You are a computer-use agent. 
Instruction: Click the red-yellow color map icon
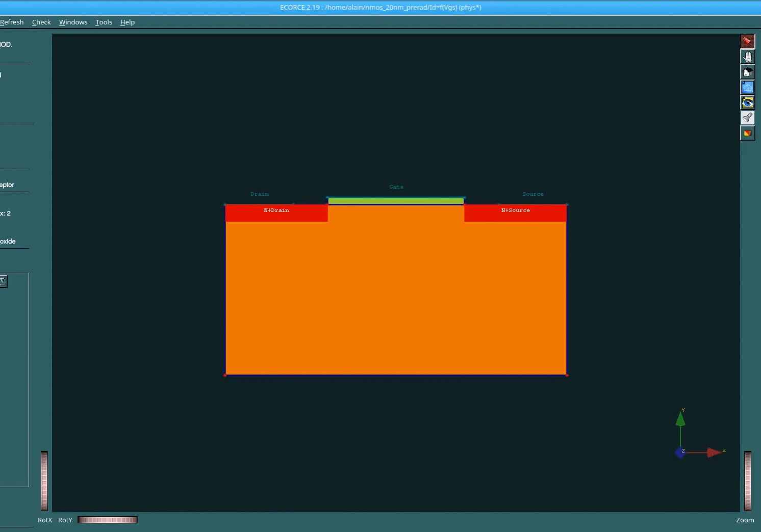747,133
